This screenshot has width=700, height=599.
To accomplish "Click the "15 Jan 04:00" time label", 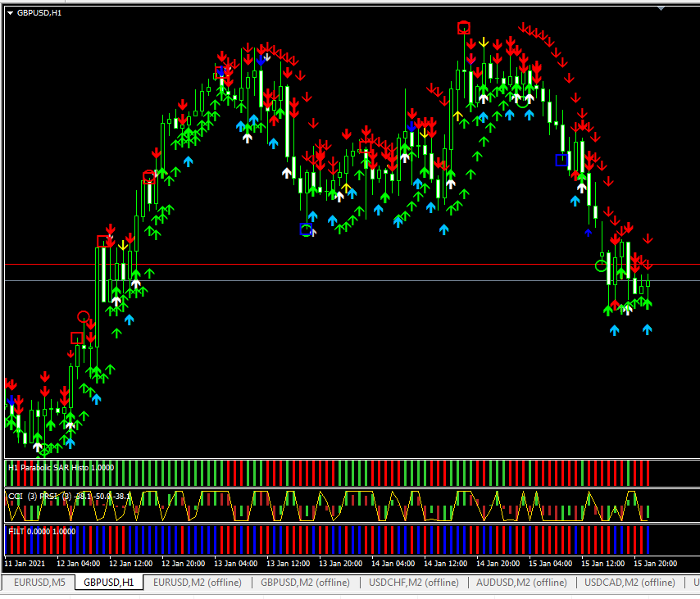I will click(x=551, y=563).
